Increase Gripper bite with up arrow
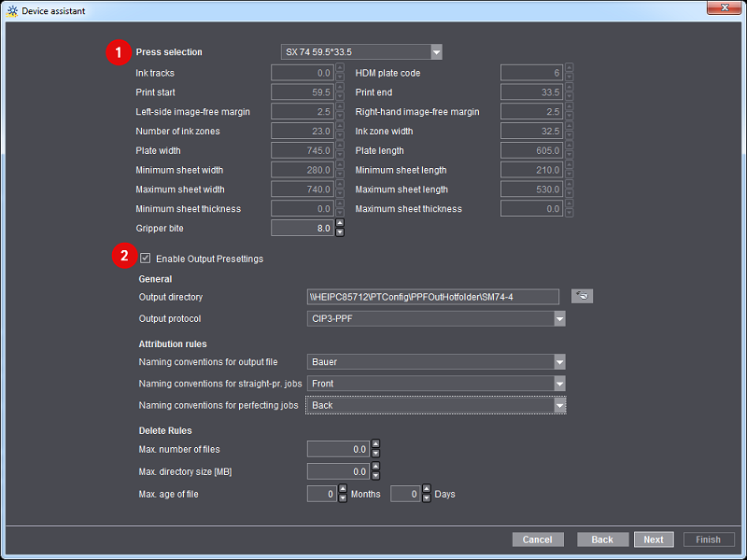This screenshot has height=560, width=747. click(339, 223)
